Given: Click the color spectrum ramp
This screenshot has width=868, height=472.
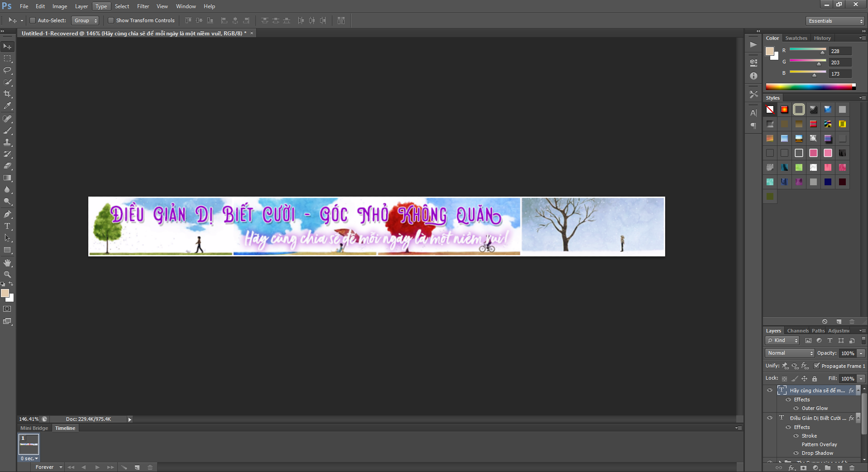Looking at the screenshot, I should point(810,87).
